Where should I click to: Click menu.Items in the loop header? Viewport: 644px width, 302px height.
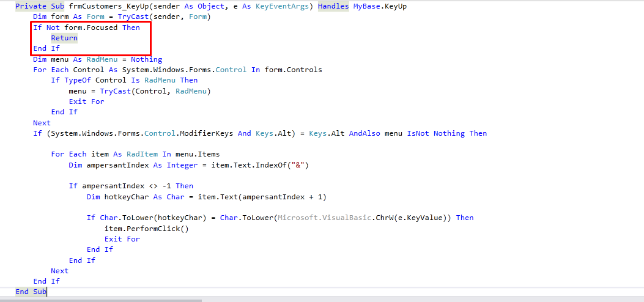click(x=198, y=154)
